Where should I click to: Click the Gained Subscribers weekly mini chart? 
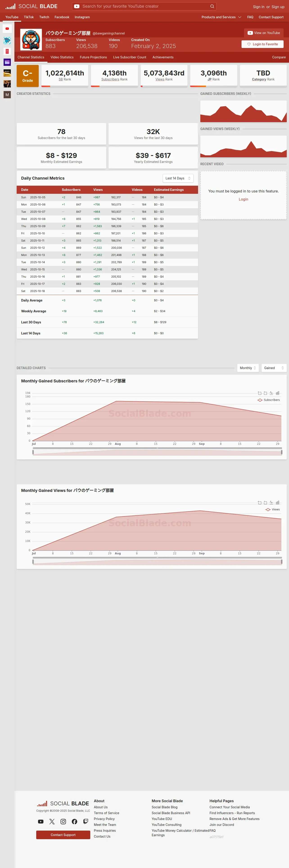[243, 111]
